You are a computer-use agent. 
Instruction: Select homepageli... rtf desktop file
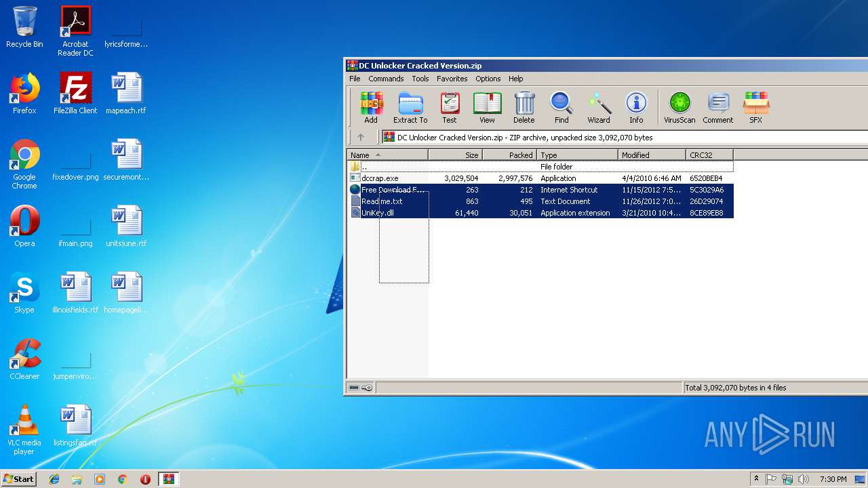coord(126,293)
